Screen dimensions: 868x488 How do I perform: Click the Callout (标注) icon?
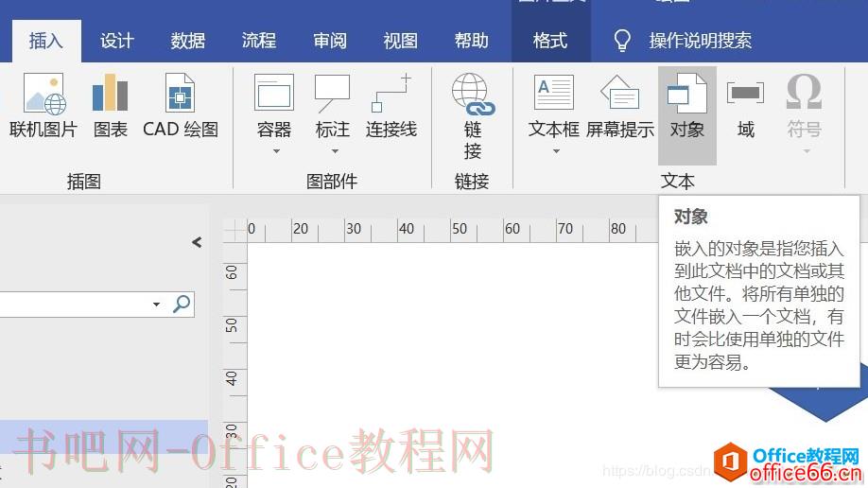point(332,93)
